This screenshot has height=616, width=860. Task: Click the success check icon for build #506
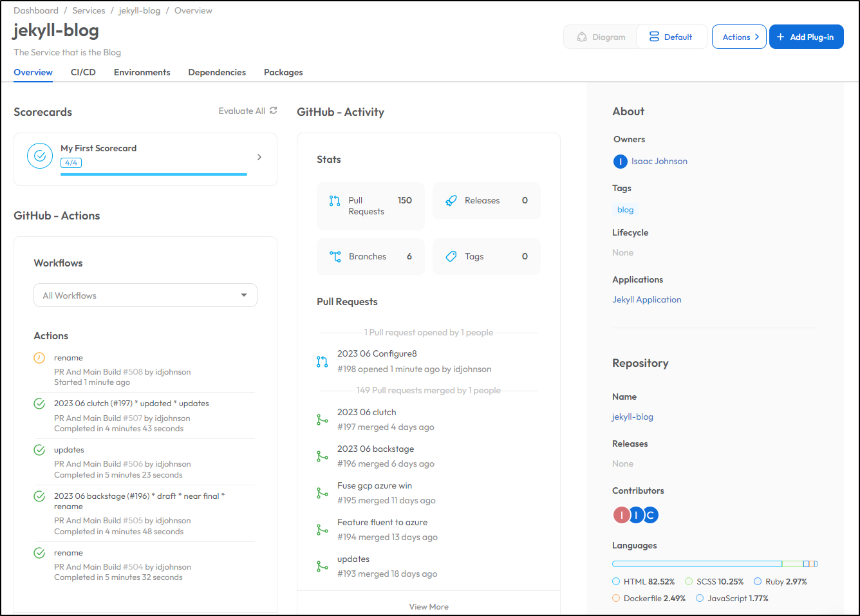point(39,450)
